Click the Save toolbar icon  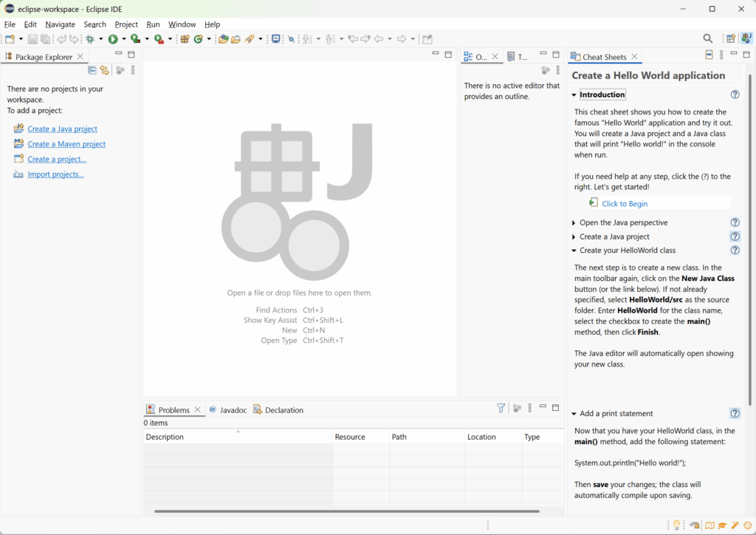coord(32,39)
